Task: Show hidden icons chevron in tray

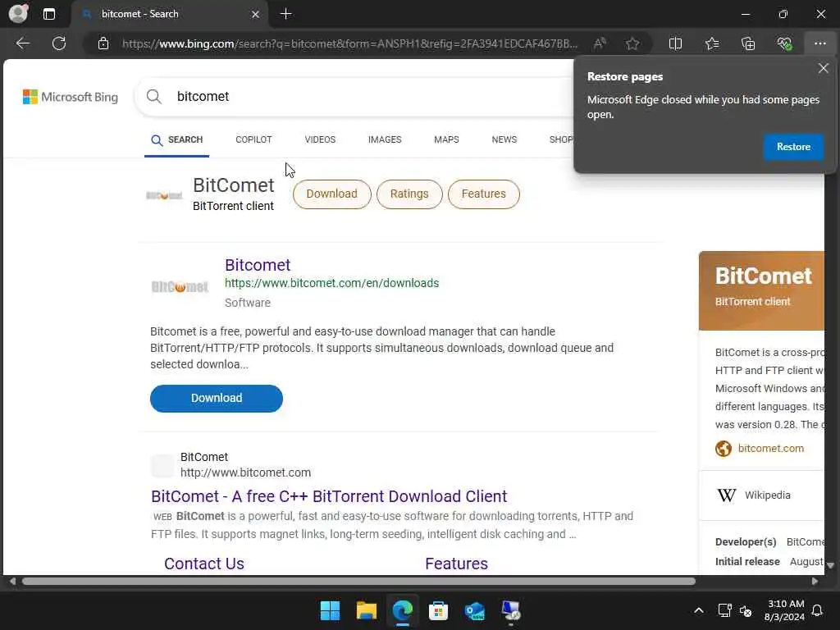Action: [x=699, y=610]
